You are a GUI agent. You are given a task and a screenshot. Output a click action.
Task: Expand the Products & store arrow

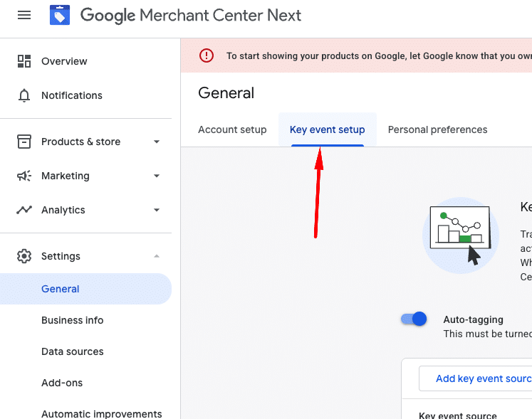(x=157, y=142)
